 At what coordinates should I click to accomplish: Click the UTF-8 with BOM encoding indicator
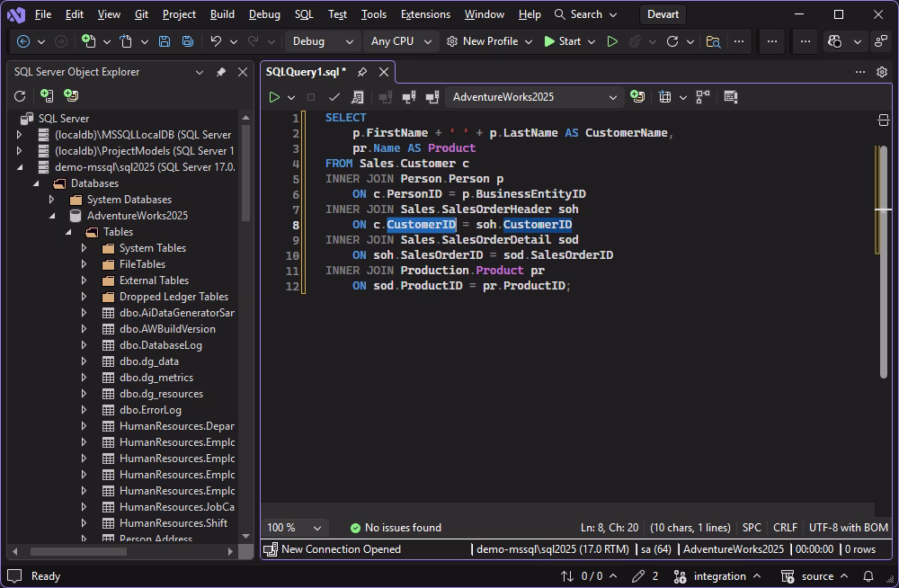tap(848, 527)
